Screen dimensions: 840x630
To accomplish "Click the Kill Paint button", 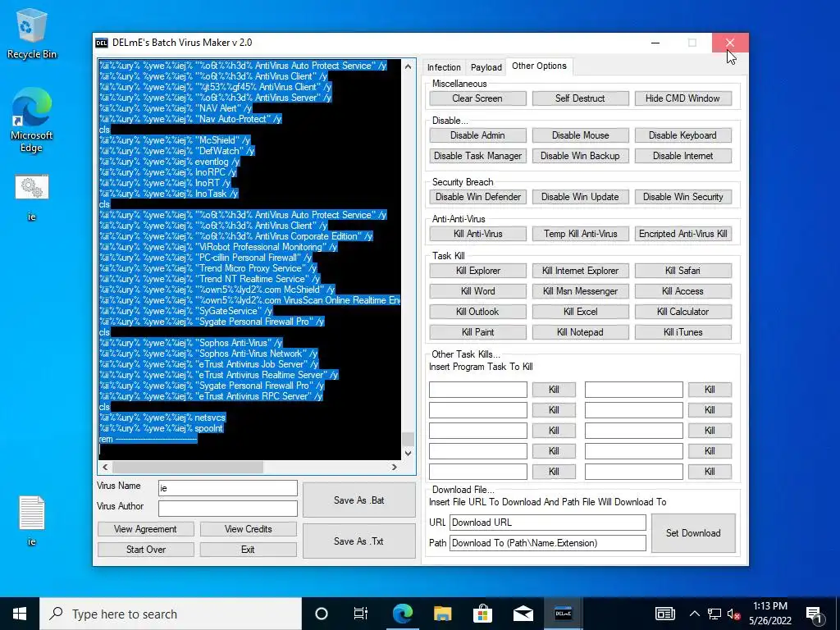I will pos(477,332).
